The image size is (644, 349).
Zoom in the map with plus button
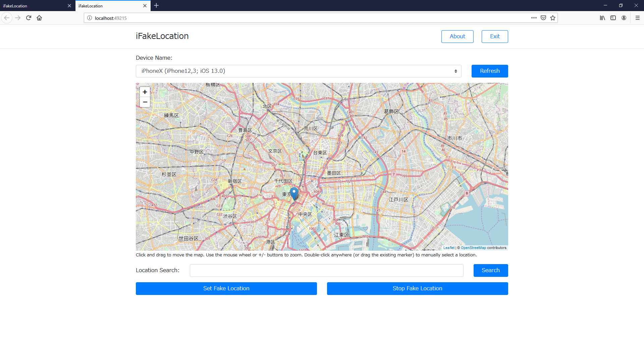coord(145,92)
